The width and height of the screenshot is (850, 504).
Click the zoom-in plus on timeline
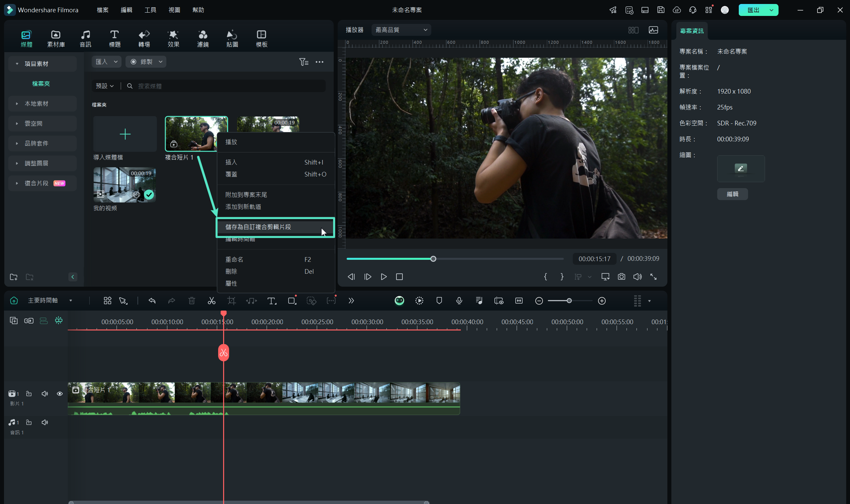[602, 301]
